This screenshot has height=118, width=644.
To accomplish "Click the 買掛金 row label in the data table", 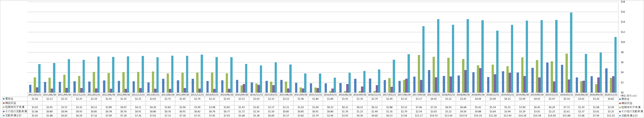I will (9, 99).
